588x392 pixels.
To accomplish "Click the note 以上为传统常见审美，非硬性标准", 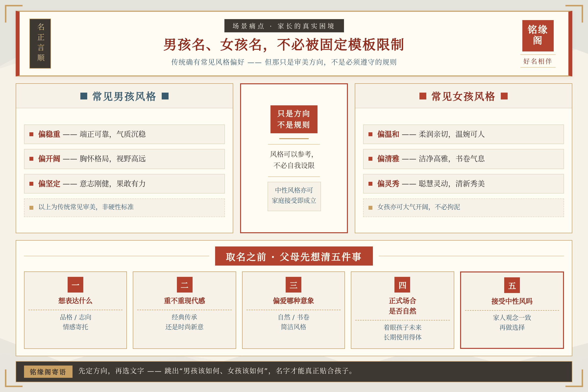I will (124, 208).
